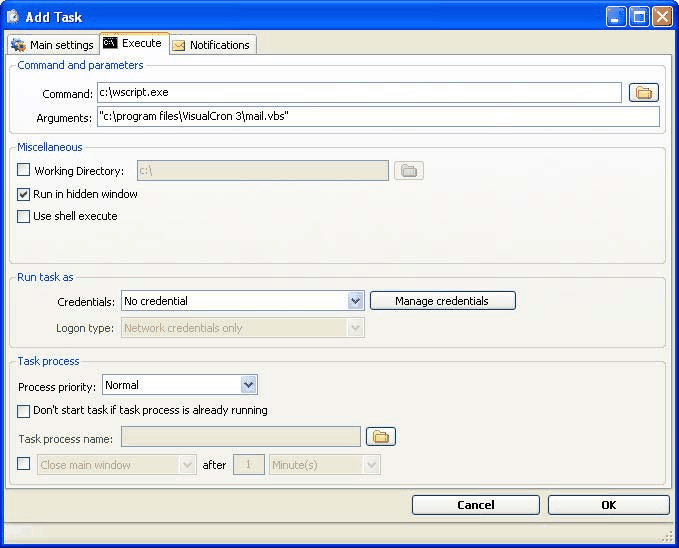
Task: Click the Cancel button
Action: [475, 505]
